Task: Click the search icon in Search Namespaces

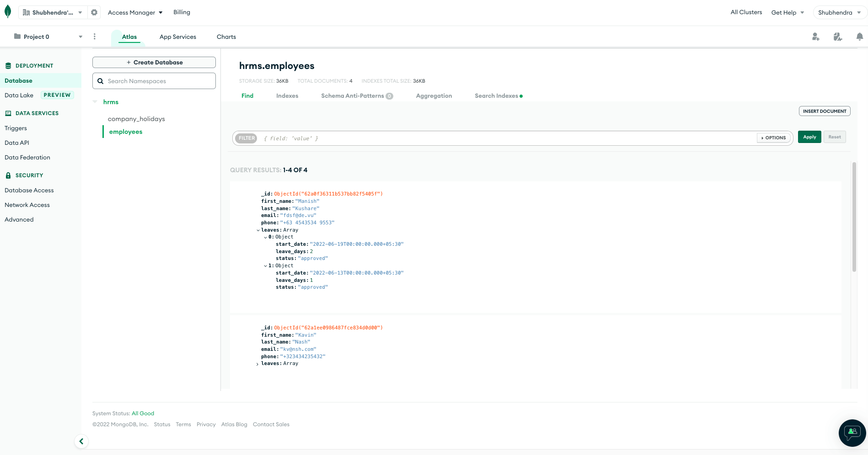Action: (101, 81)
